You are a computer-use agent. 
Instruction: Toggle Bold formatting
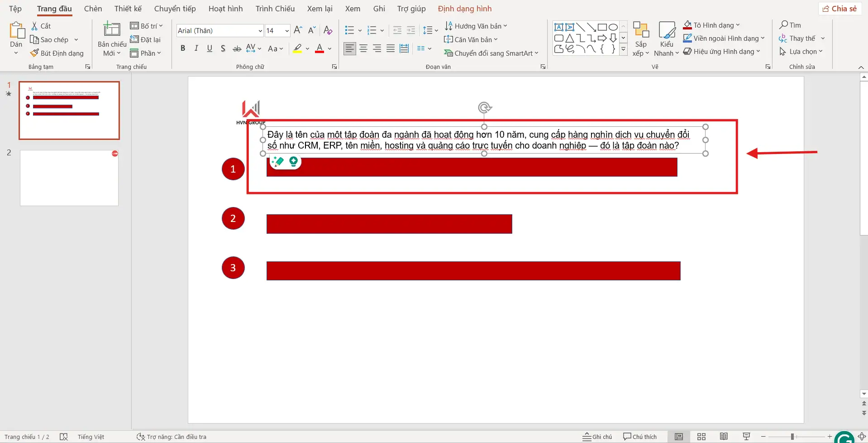[183, 48]
